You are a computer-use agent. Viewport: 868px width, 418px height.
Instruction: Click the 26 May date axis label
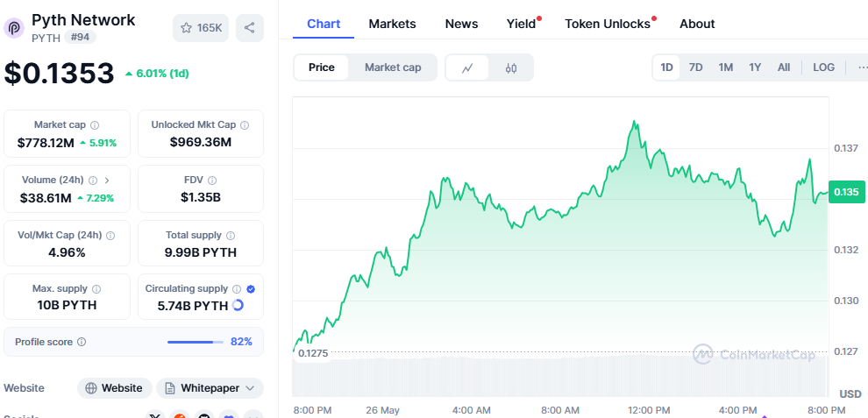(x=382, y=410)
